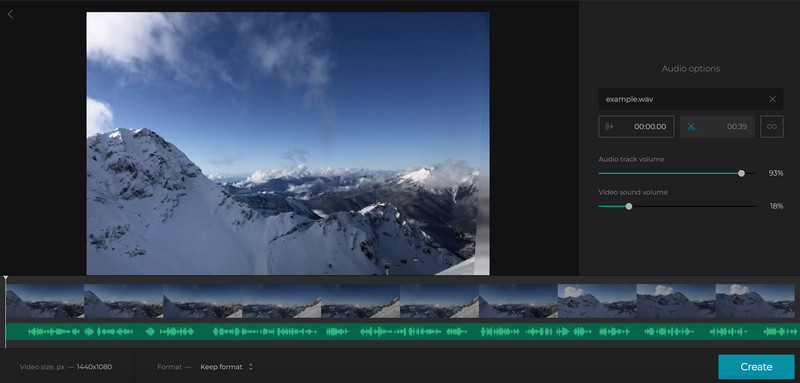Click the 93% audio volume value
The width and height of the screenshot is (800, 383).
click(x=776, y=173)
